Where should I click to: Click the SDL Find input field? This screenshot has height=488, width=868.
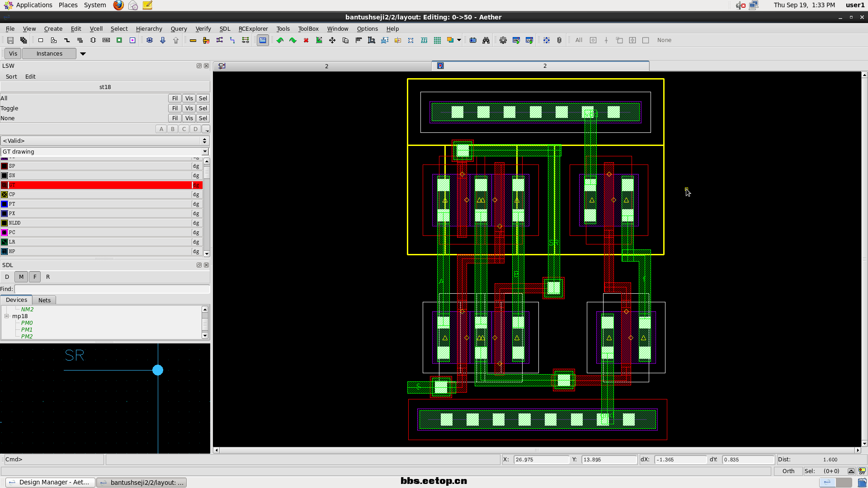click(112, 289)
